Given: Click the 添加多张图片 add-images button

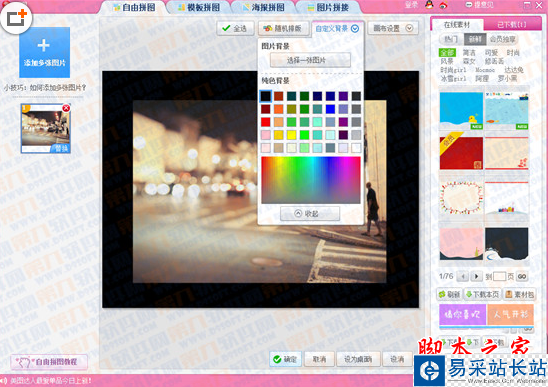Looking at the screenshot, I should pyautogui.click(x=44, y=52).
